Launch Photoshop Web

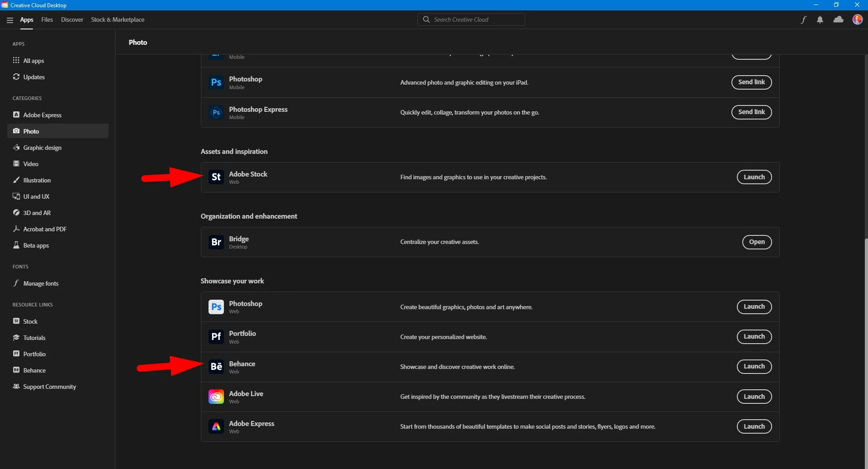pos(754,306)
